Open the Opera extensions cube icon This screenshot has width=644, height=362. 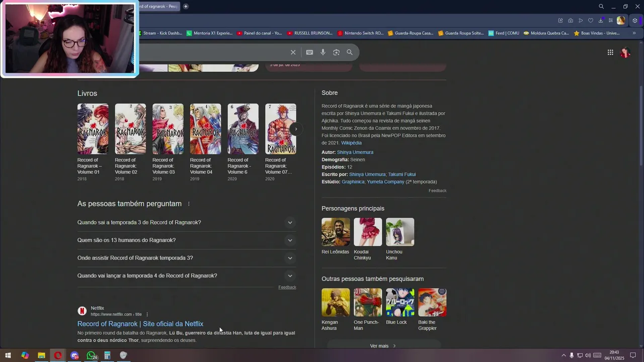point(635,21)
